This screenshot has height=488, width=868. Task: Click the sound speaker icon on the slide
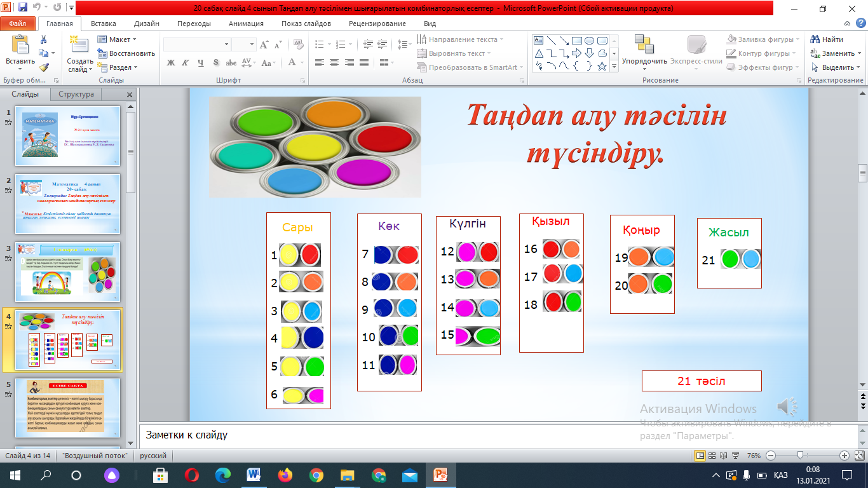788,407
